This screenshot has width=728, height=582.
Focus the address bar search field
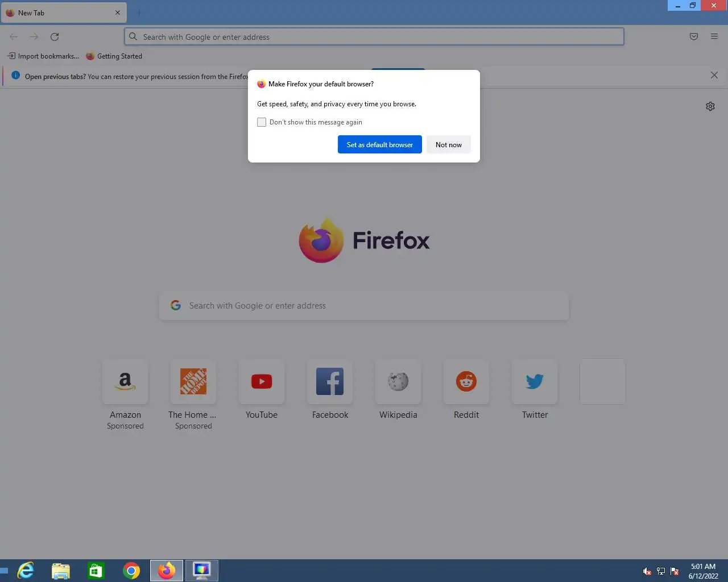tap(374, 36)
